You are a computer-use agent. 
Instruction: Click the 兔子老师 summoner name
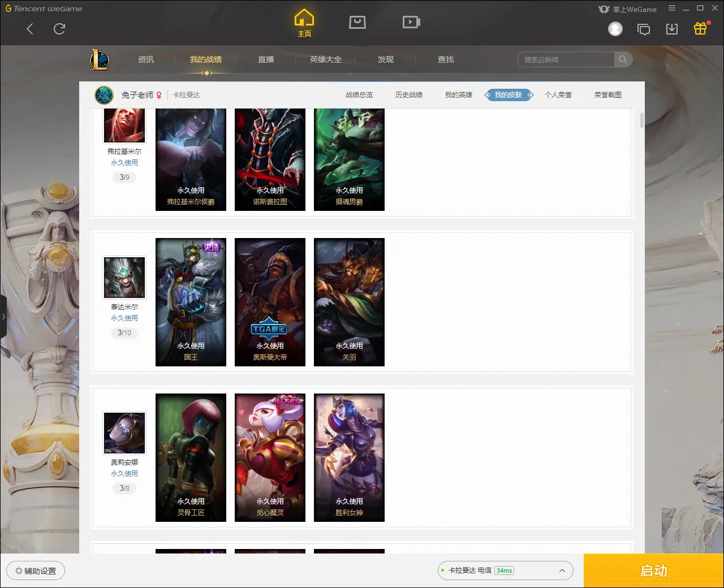tap(137, 95)
